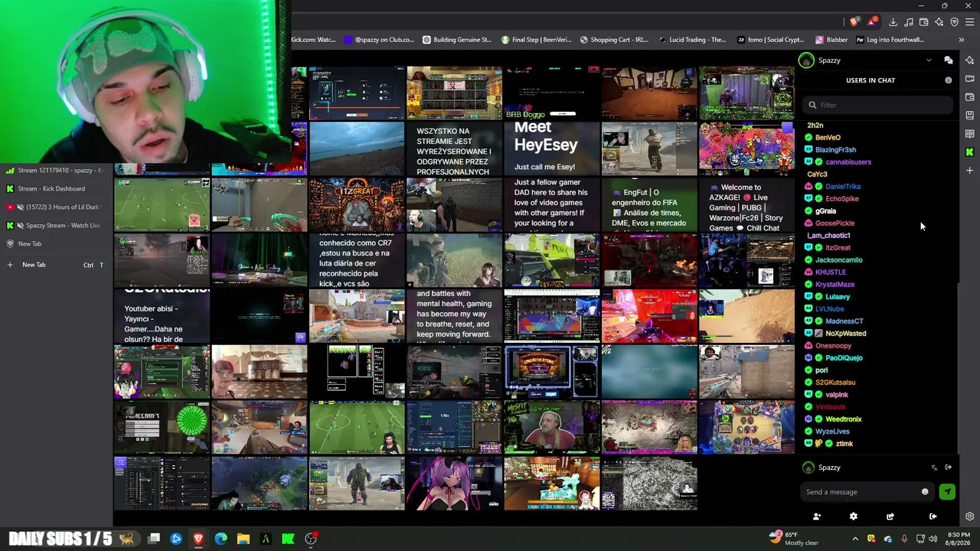The image size is (980, 551).
Task: Open Brave Talk video icon in sidebar
Action: tap(970, 79)
